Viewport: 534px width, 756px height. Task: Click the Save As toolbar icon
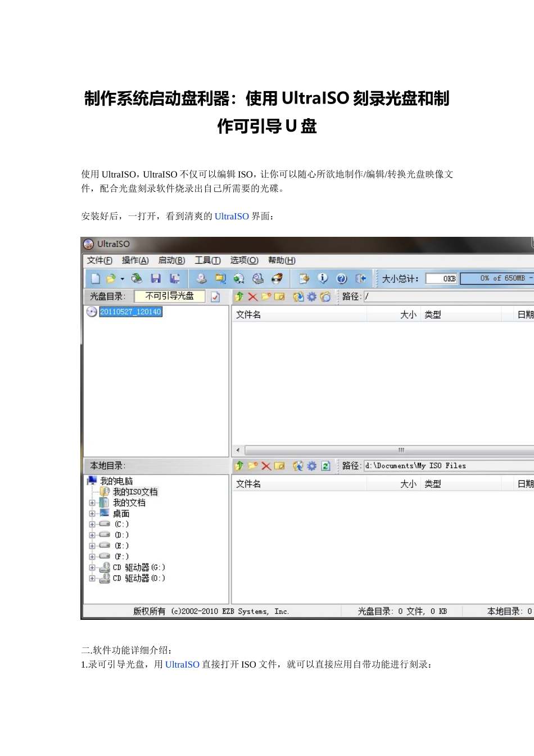(x=175, y=278)
